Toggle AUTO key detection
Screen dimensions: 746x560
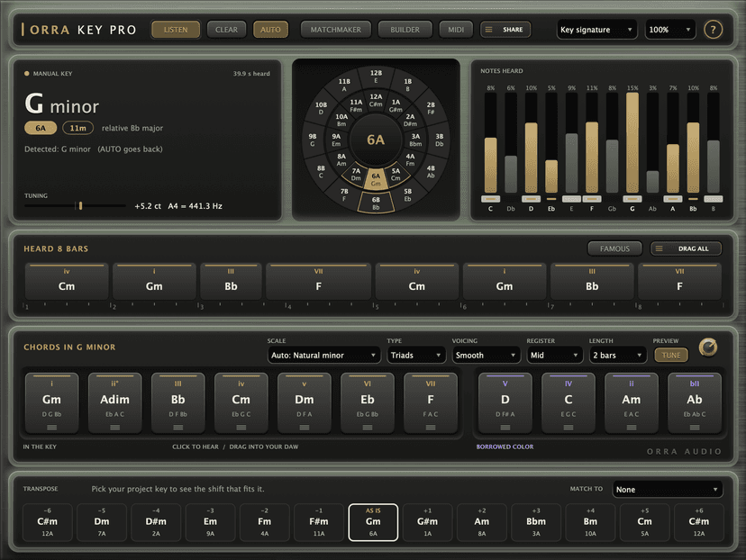coord(270,30)
